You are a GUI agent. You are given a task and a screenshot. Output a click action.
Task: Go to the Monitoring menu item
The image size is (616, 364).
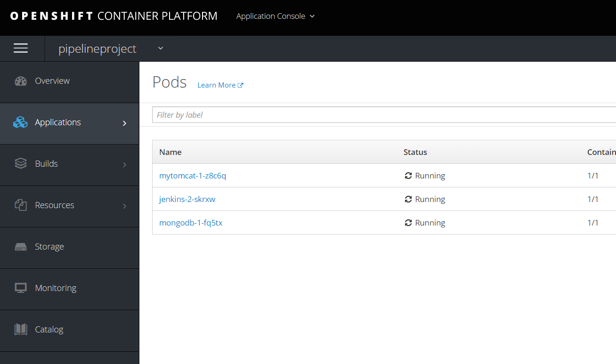pyautogui.click(x=56, y=288)
